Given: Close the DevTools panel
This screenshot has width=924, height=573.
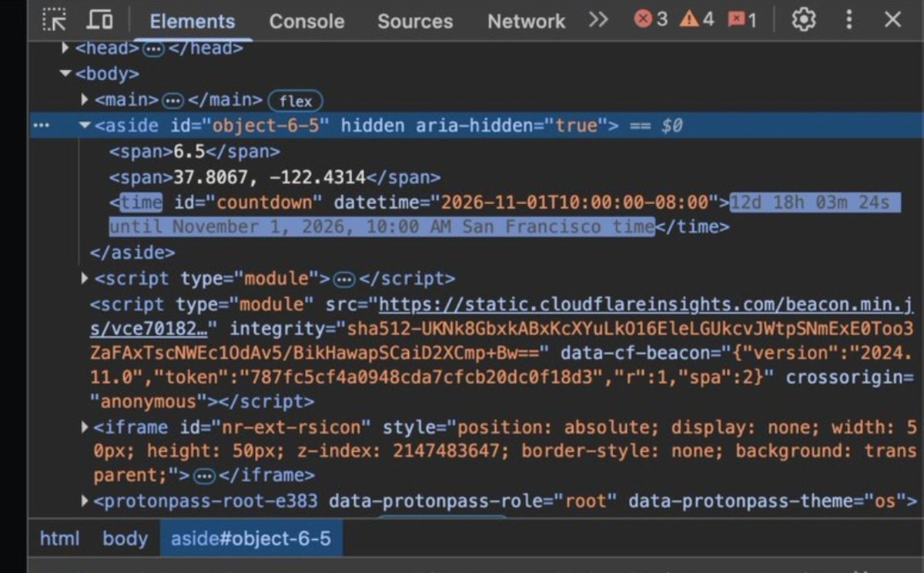Looking at the screenshot, I should [x=892, y=19].
